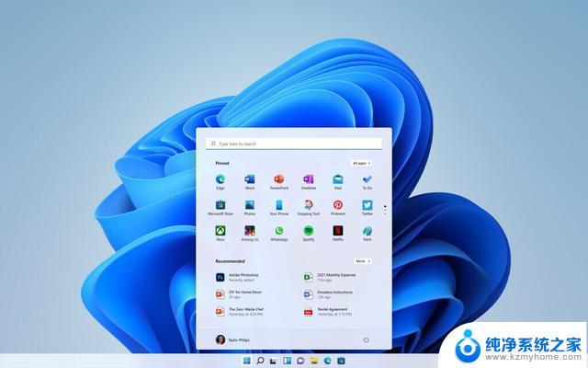Open recommended Adobe Photoshop entry
588x368 pixels.
pyautogui.click(x=237, y=278)
